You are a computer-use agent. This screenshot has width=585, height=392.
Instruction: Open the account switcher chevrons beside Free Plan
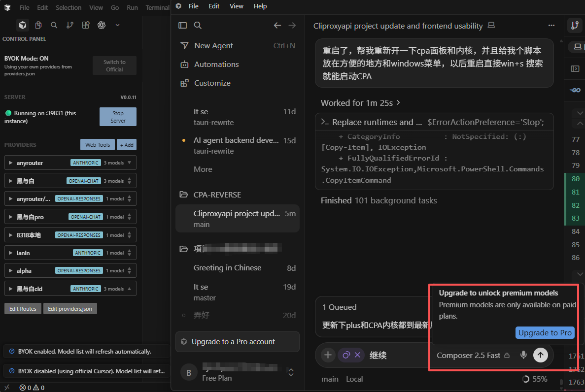click(291, 372)
